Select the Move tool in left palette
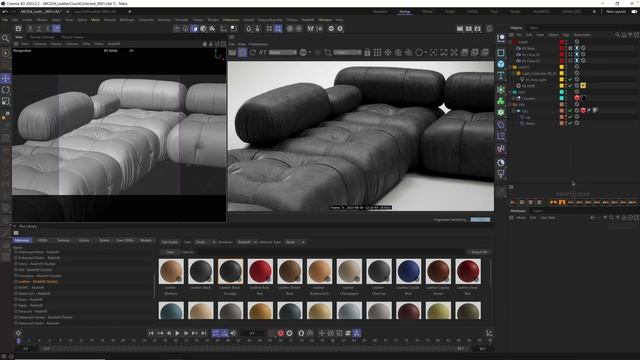This screenshot has width=640, height=360. pyautogui.click(x=6, y=78)
